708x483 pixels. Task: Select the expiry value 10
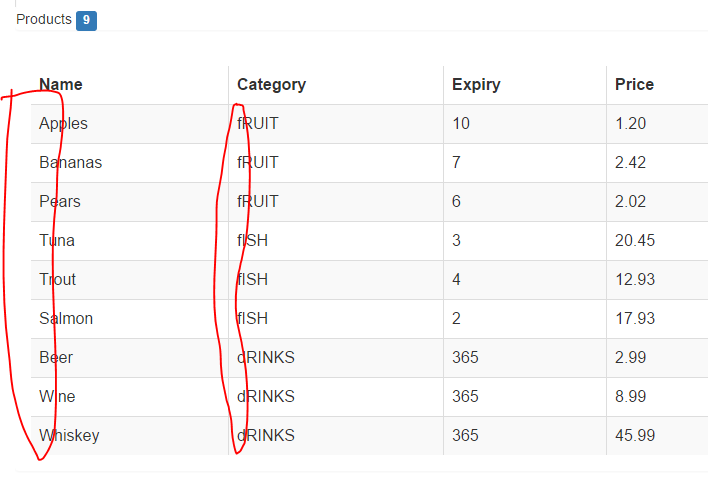[x=461, y=124]
